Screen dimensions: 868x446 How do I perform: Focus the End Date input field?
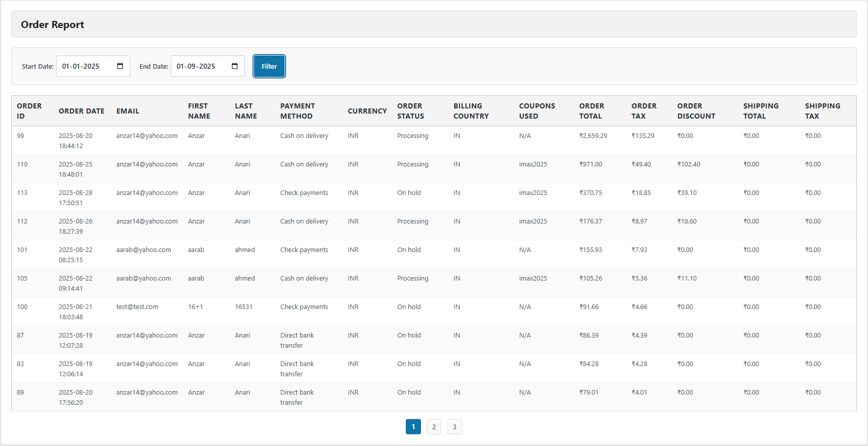[x=208, y=66]
